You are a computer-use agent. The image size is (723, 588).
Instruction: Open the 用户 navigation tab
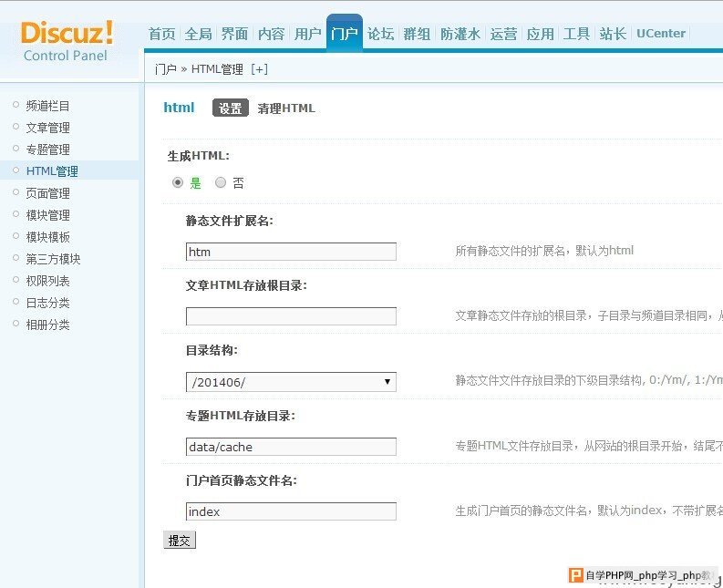pyautogui.click(x=307, y=34)
